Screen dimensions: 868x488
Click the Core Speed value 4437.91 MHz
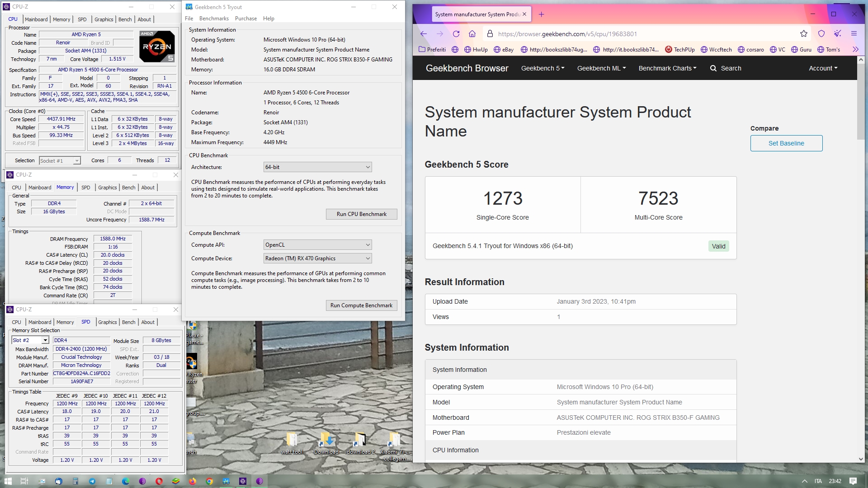[61, 119]
